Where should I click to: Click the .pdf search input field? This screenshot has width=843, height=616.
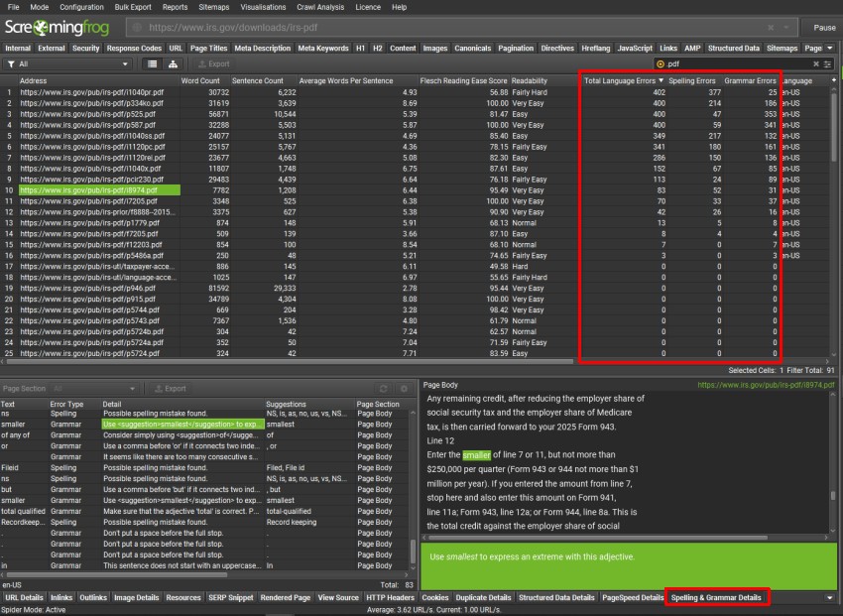pos(738,63)
